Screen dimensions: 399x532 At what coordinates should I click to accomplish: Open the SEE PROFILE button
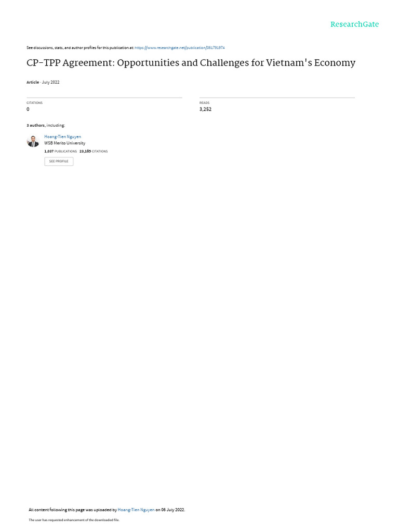(59, 162)
